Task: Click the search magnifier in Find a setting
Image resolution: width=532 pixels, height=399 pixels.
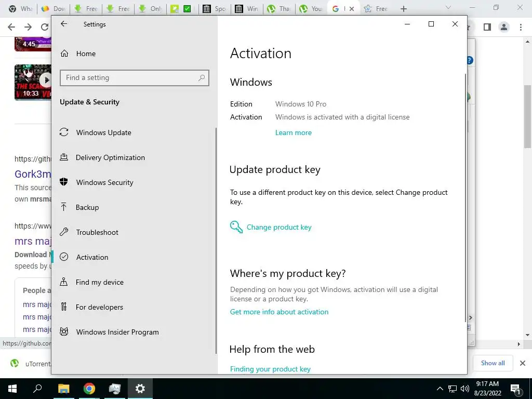Action: (x=202, y=78)
